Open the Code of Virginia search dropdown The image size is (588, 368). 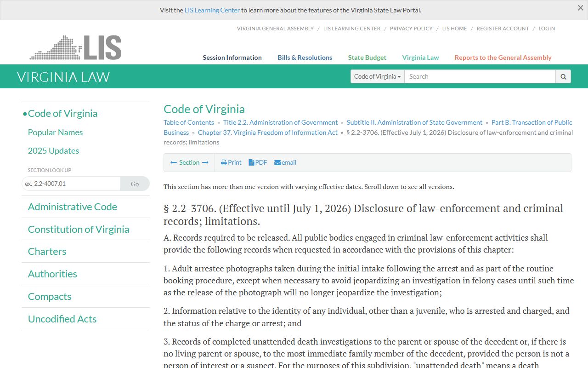(378, 76)
